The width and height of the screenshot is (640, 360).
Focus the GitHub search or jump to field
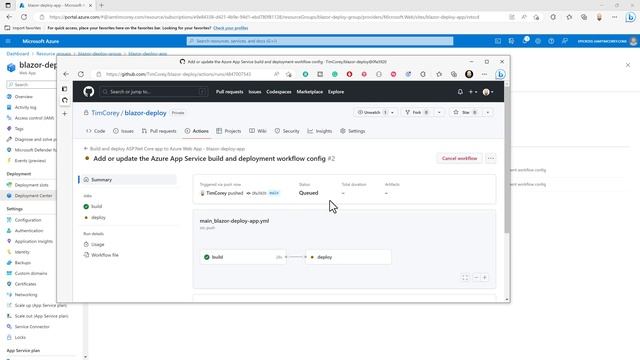[x=153, y=92]
